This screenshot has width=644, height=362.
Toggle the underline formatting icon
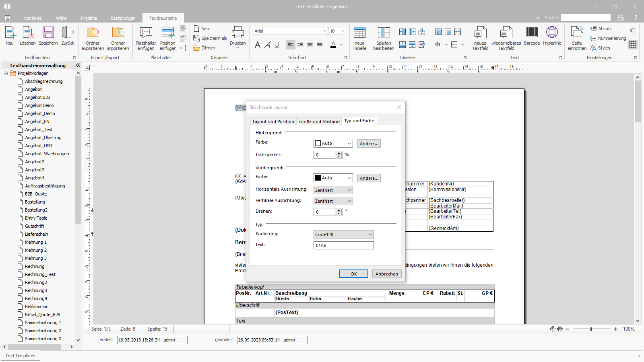click(x=277, y=45)
